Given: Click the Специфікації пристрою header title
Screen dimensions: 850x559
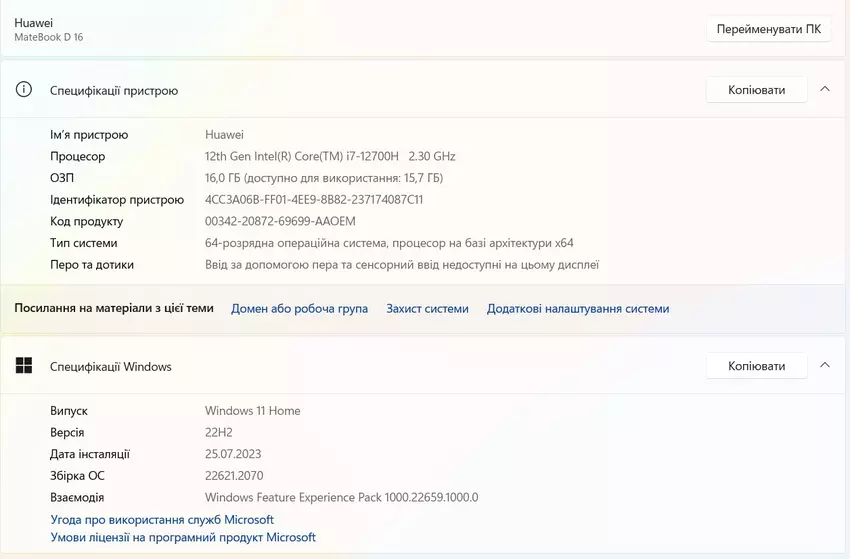Looking at the screenshot, I should point(114,91).
